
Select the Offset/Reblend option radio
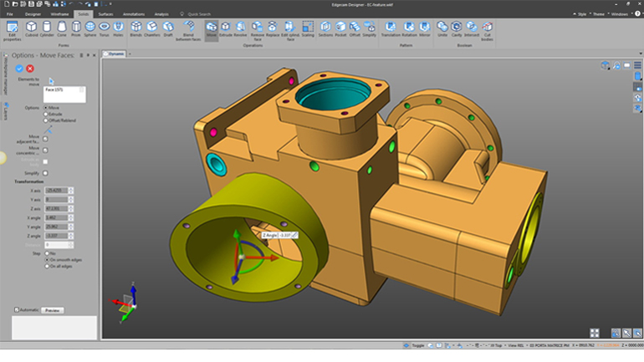pos(46,120)
